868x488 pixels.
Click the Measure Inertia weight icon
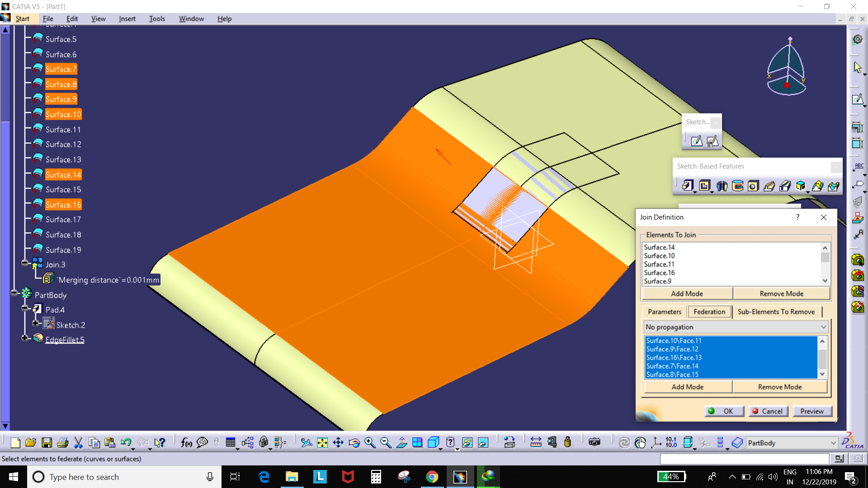pyautogui.click(x=568, y=443)
